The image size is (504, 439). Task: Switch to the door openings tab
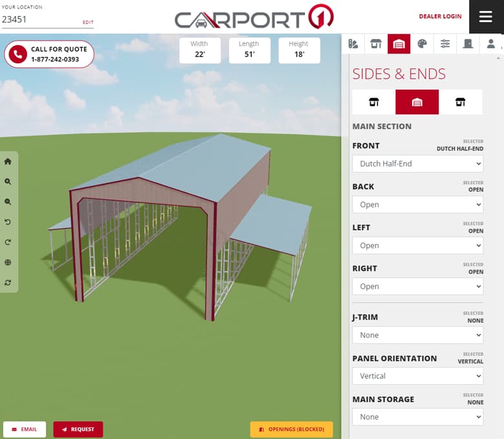[x=468, y=44]
